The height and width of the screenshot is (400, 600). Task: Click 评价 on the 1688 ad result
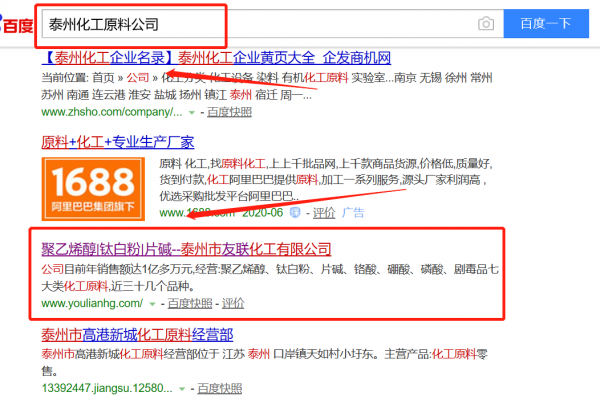point(323,212)
